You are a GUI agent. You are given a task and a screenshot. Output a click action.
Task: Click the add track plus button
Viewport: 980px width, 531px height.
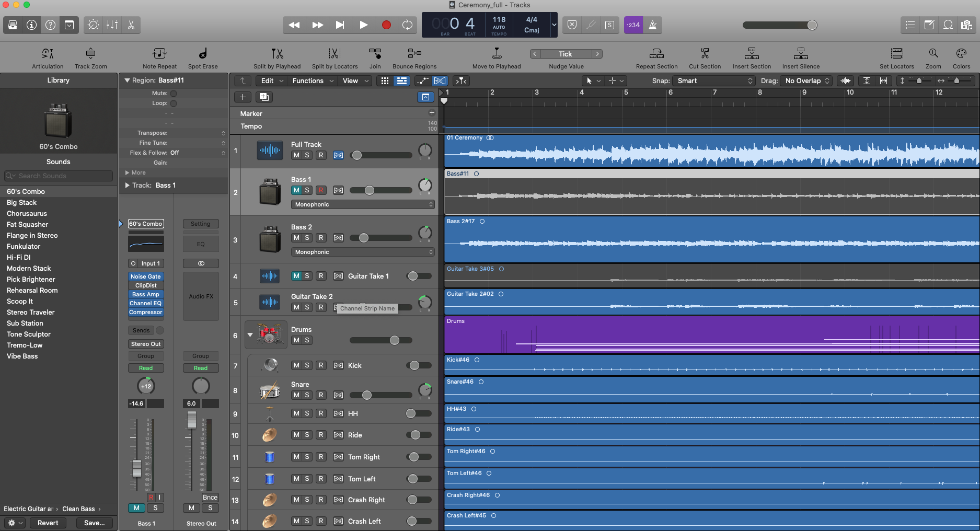[x=243, y=97]
